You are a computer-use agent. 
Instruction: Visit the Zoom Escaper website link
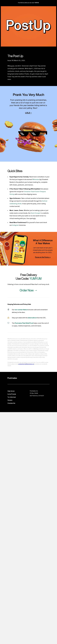tap(36, 213)
